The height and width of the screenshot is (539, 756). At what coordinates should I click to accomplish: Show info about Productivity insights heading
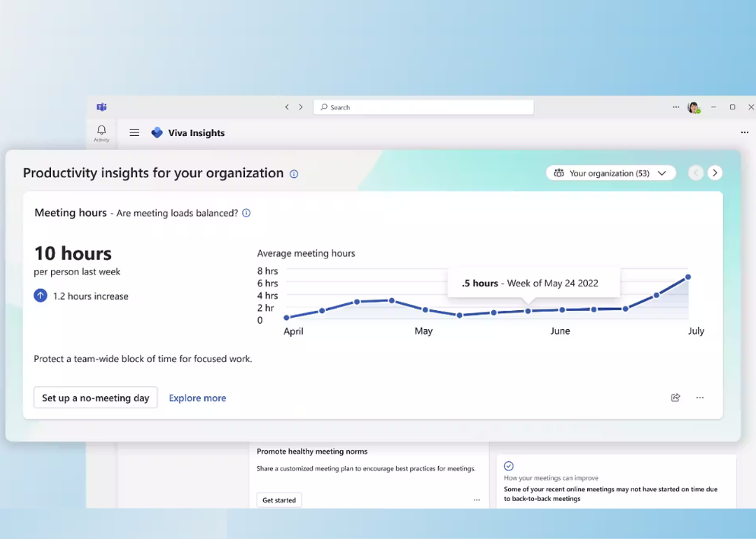click(294, 174)
